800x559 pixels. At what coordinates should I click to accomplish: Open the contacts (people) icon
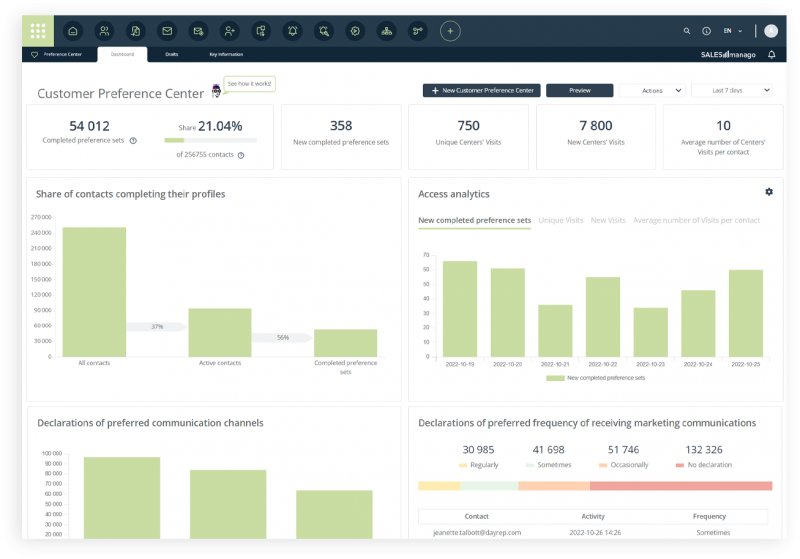pyautogui.click(x=105, y=31)
